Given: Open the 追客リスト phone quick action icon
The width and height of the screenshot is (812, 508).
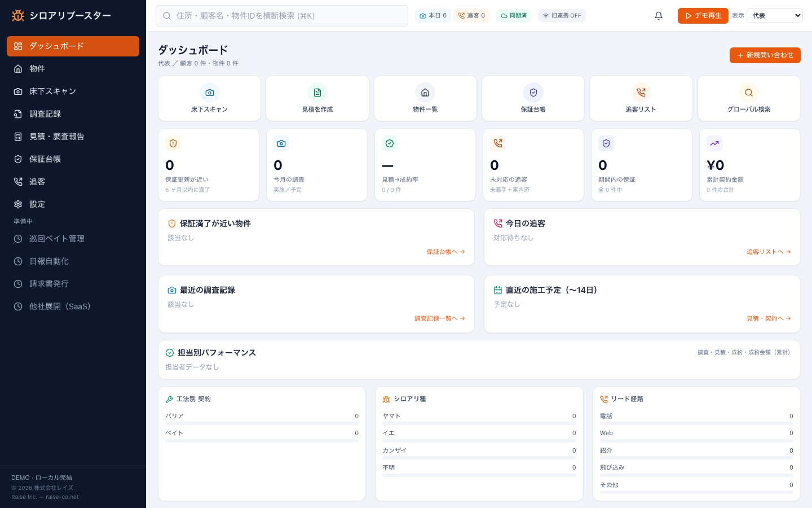Looking at the screenshot, I should click(x=641, y=93).
